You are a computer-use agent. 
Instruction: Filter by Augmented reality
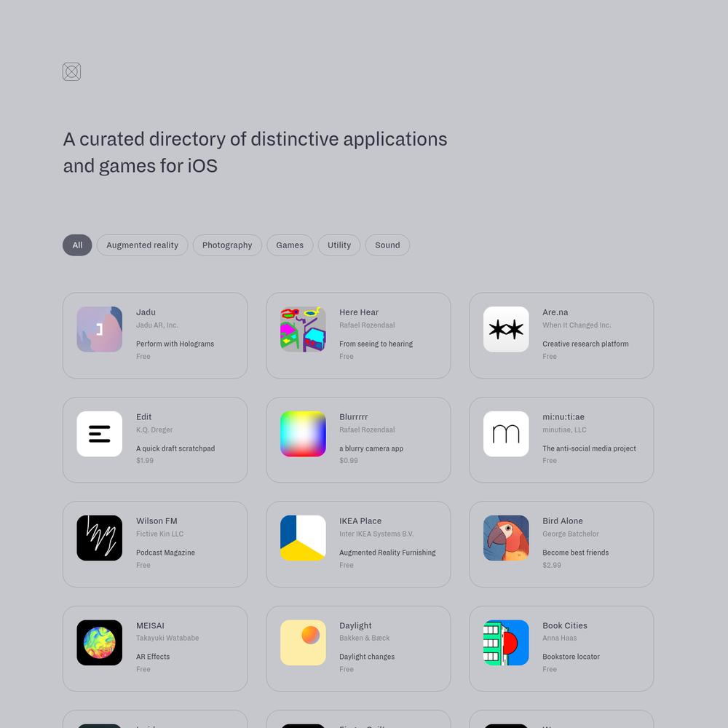142,245
